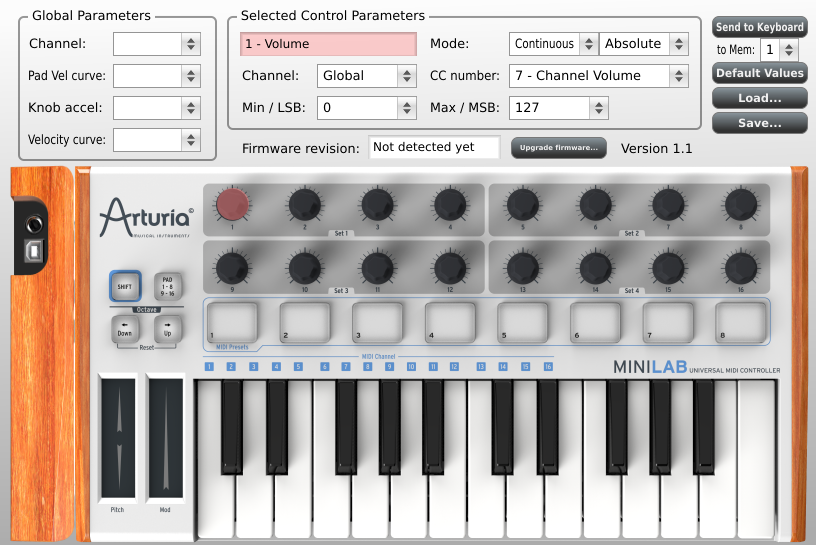Select MIDI channel 5 indicator
The width and height of the screenshot is (816, 545).
(298, 366)
